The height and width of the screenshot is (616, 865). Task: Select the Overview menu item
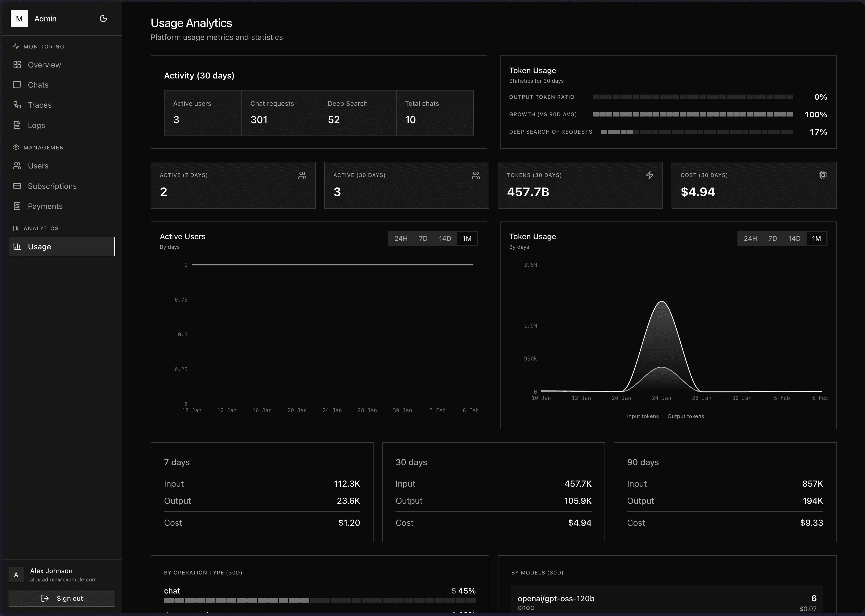click(44, 65)
